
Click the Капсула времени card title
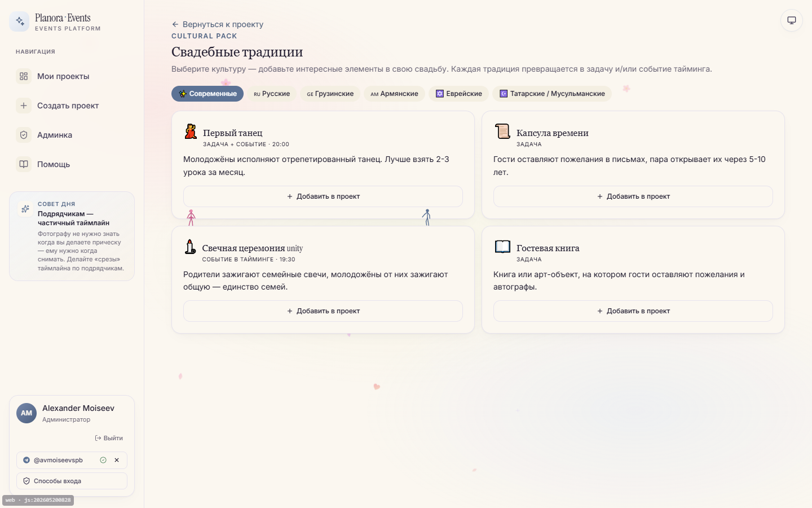[553, 133]
